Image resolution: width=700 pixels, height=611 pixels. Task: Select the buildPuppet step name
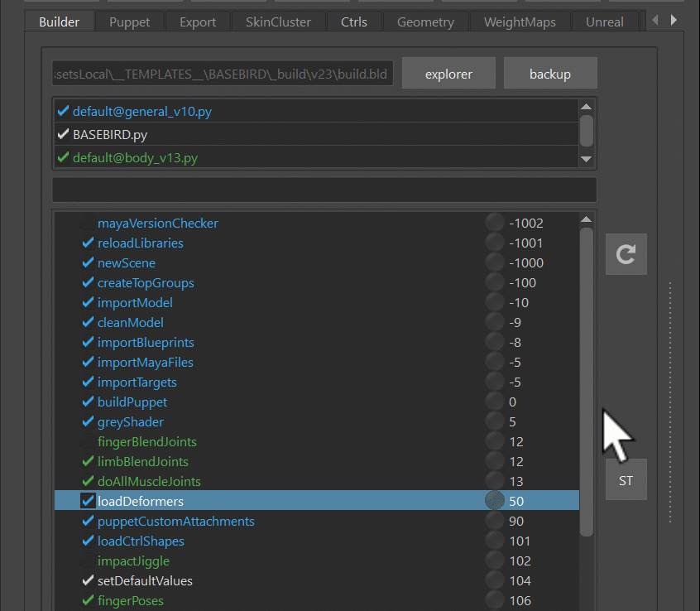coord(132,402)
